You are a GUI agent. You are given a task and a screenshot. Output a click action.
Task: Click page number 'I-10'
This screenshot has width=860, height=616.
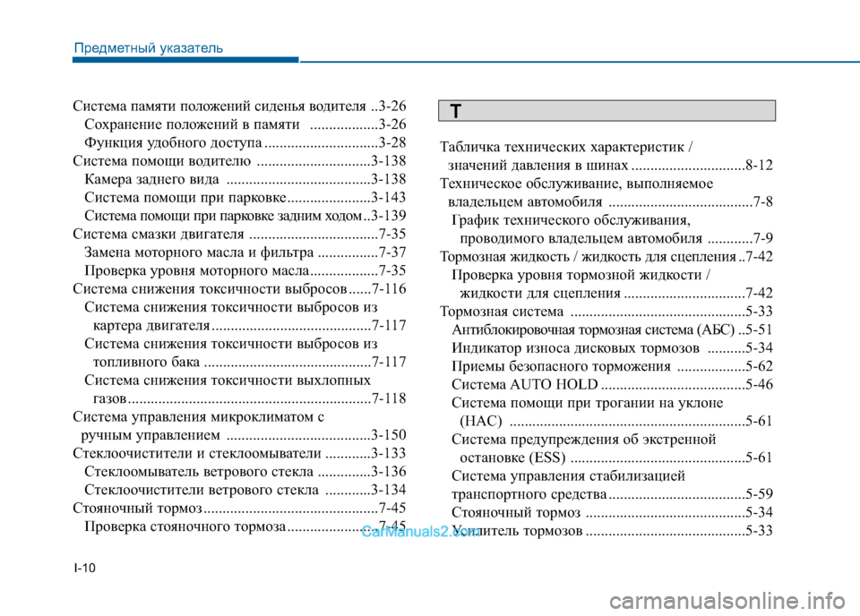click(84, 568)
